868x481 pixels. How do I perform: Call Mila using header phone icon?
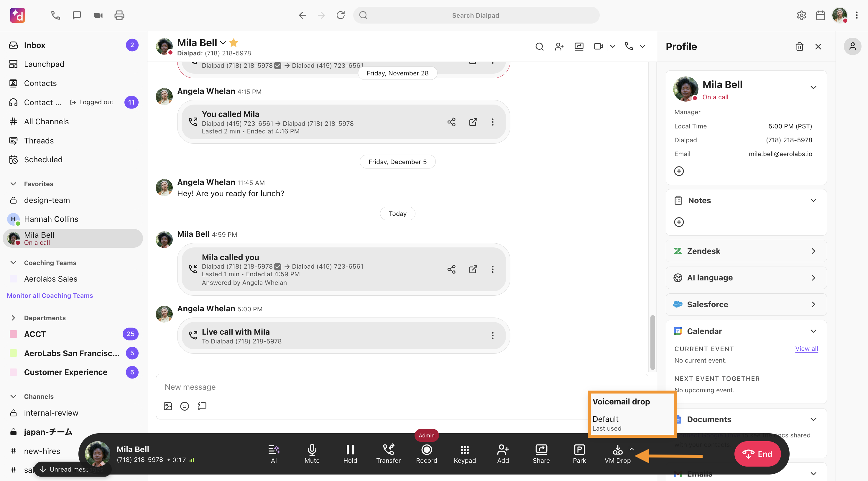point(629,46)
